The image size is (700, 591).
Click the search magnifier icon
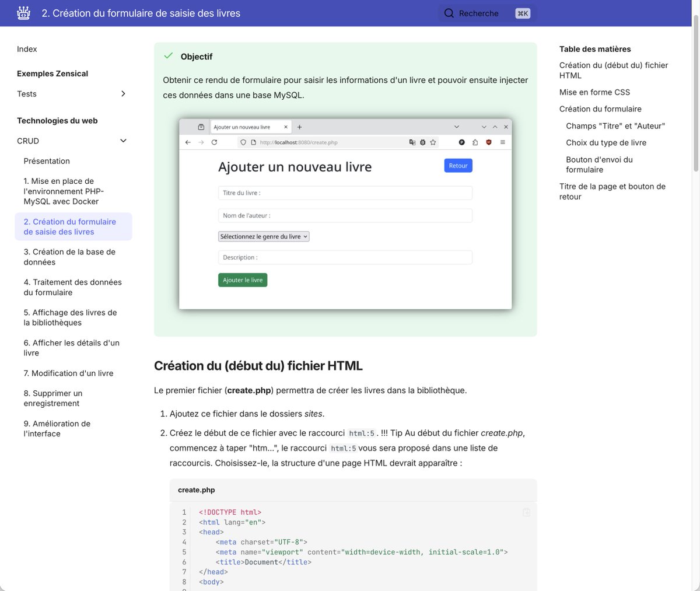click(x=449, y=13)
